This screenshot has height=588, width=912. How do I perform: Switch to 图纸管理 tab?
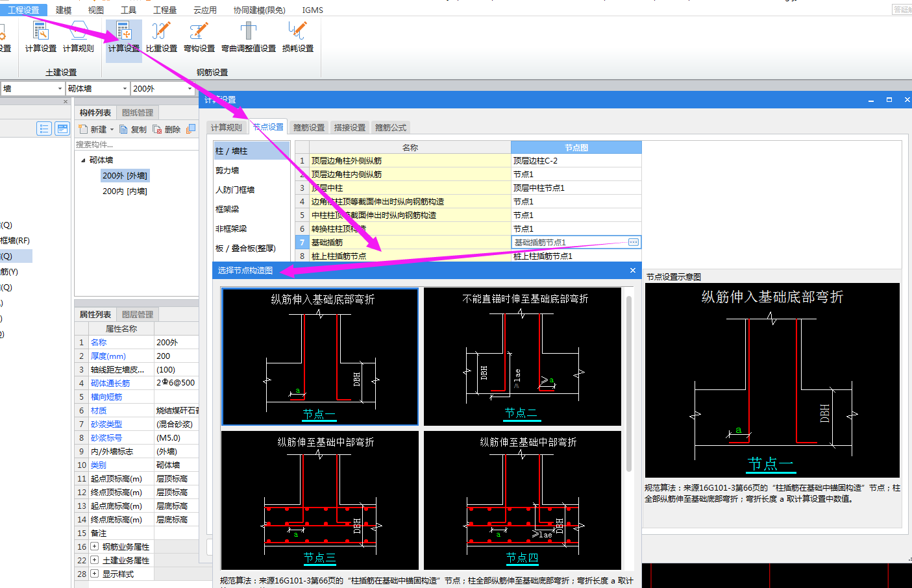coord(138,112)
